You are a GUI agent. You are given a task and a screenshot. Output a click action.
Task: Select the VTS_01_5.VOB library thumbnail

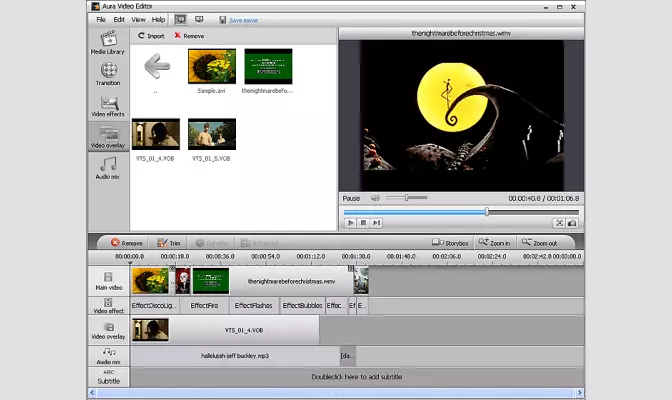[x=212, y=134]
